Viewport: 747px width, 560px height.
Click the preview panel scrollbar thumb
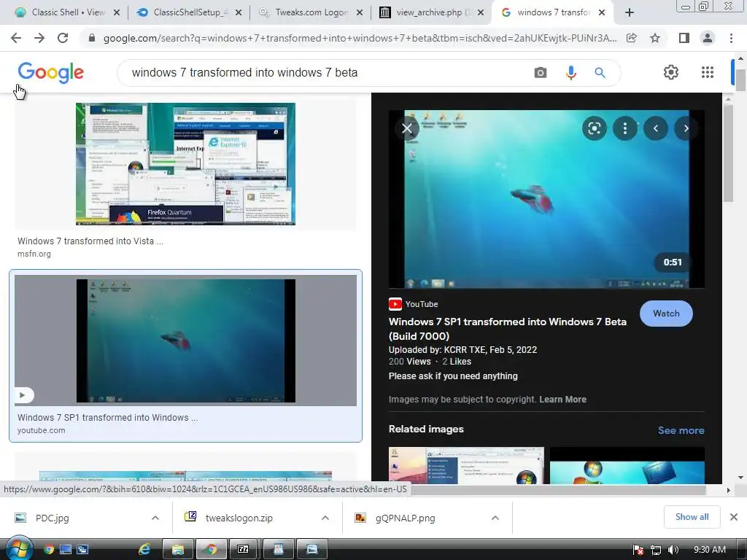click(x=728, y=152)
